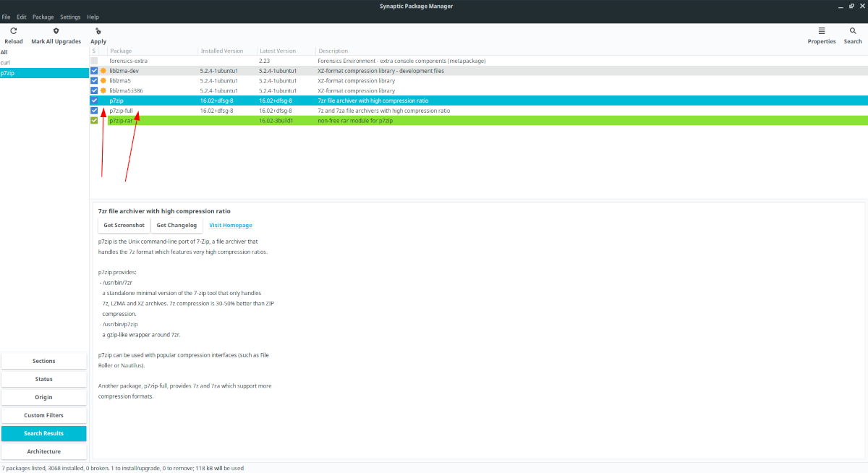Click the orange support icon beside liblzma5
The image size is (868, 473).
click(x=103, y=81)
